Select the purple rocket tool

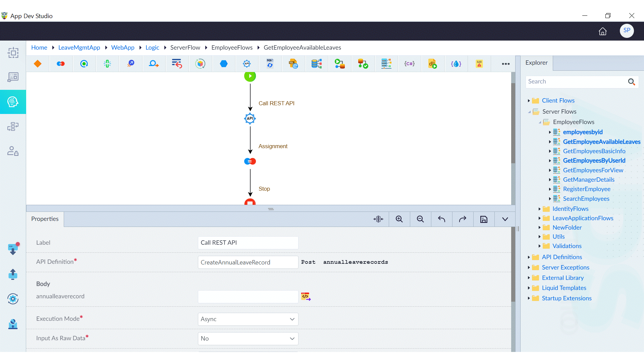coord(131,64)
